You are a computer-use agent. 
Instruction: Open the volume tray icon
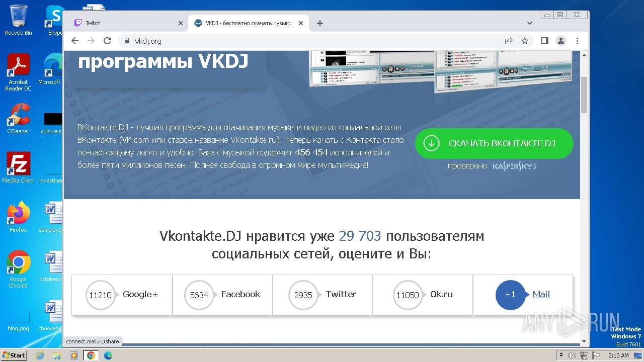[572, 355]
